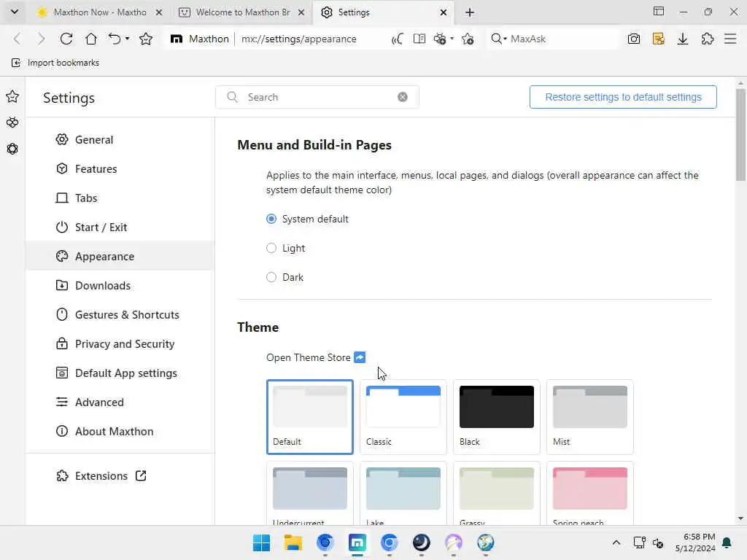
Task: Click the add to favorites star-plus icon
Action: click(x=468, y=39)
